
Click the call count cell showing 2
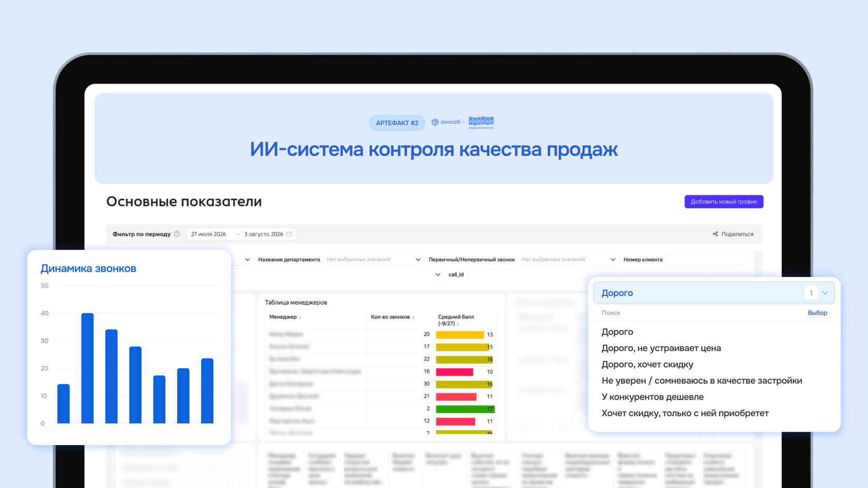(428, 408)
